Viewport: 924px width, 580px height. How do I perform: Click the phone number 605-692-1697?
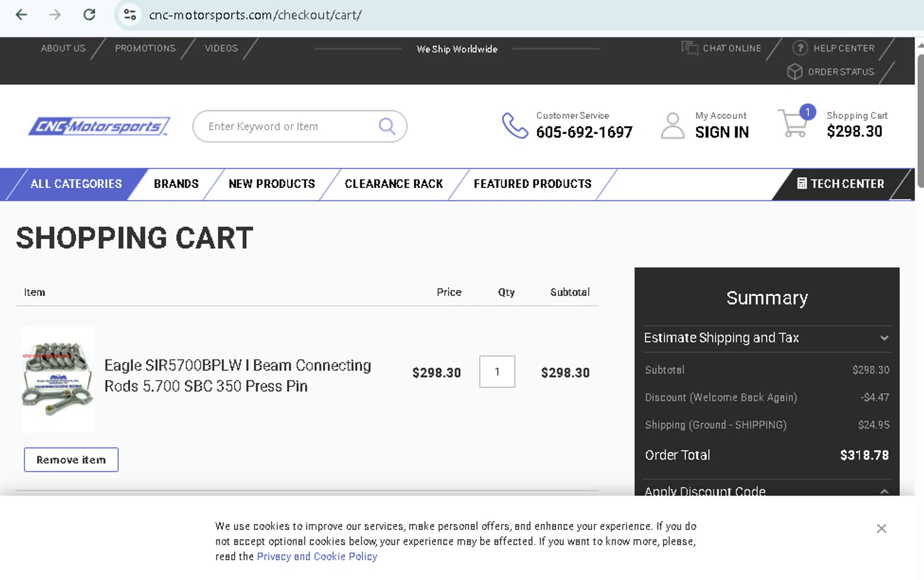584,132
